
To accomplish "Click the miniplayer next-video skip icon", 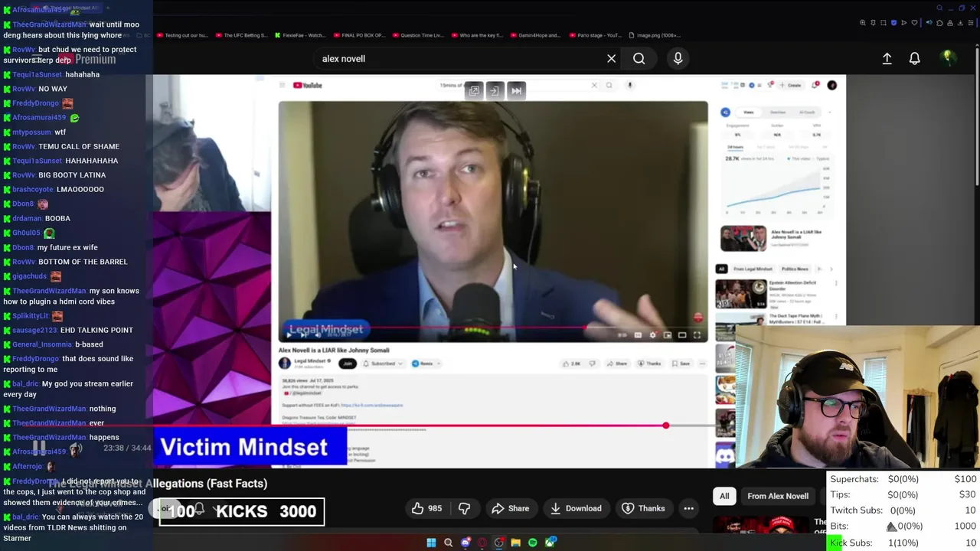I will point(516,90).
